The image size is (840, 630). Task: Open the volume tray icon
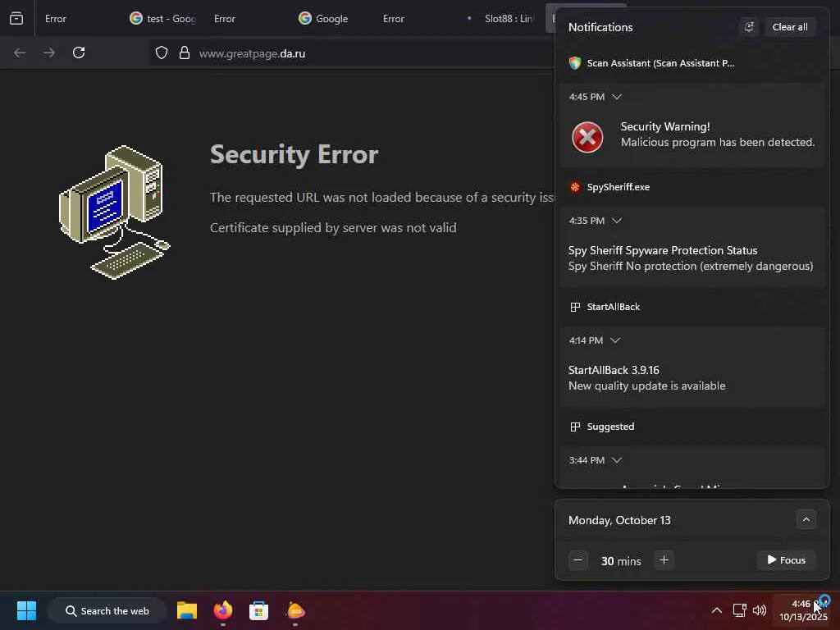(759, 610)
